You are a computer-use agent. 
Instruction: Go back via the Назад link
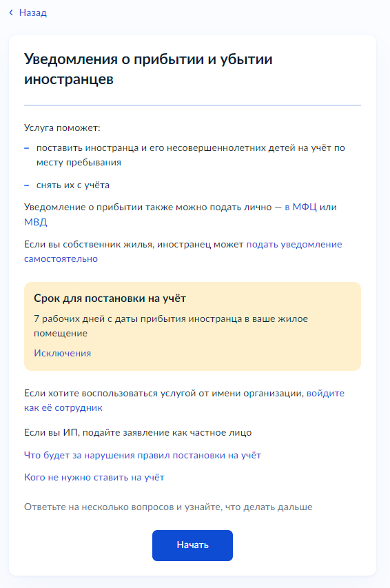[x=32, y=12]
